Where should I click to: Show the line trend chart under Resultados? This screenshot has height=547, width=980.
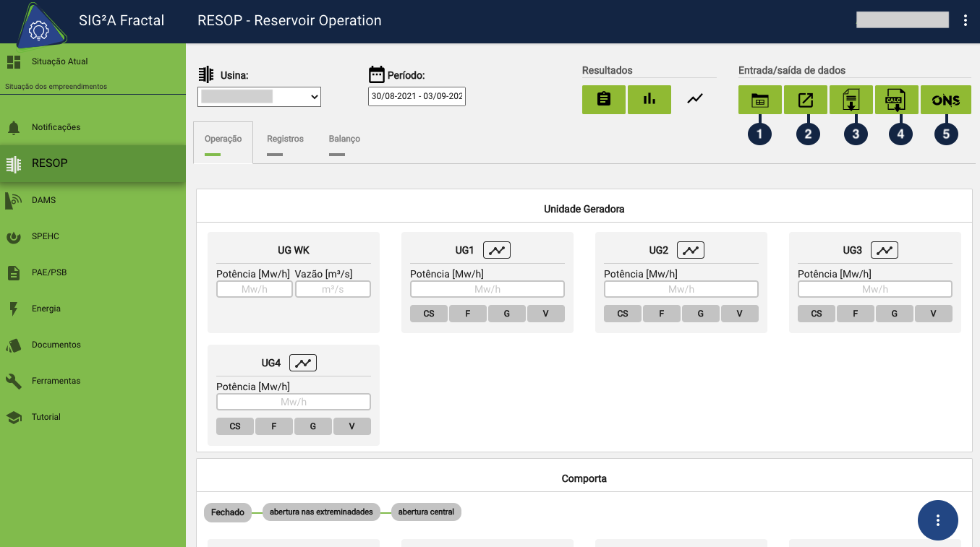(694, 99)
